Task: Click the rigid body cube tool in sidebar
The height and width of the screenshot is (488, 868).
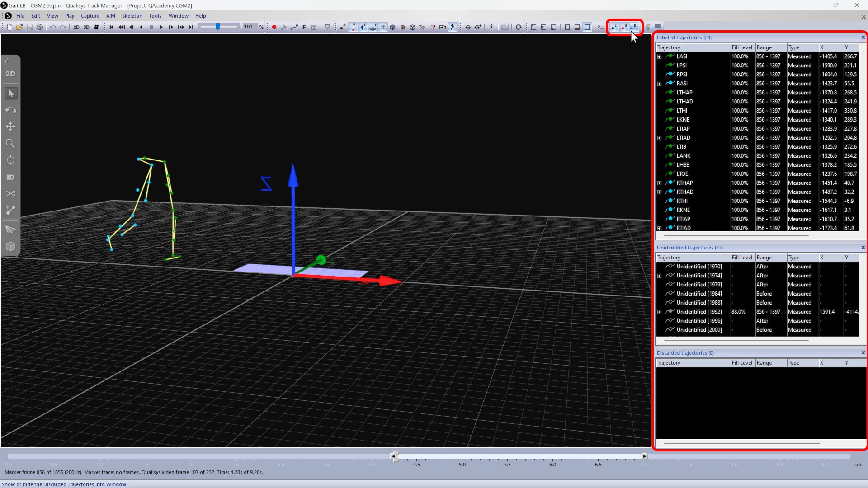Action: tap(11, 247)
